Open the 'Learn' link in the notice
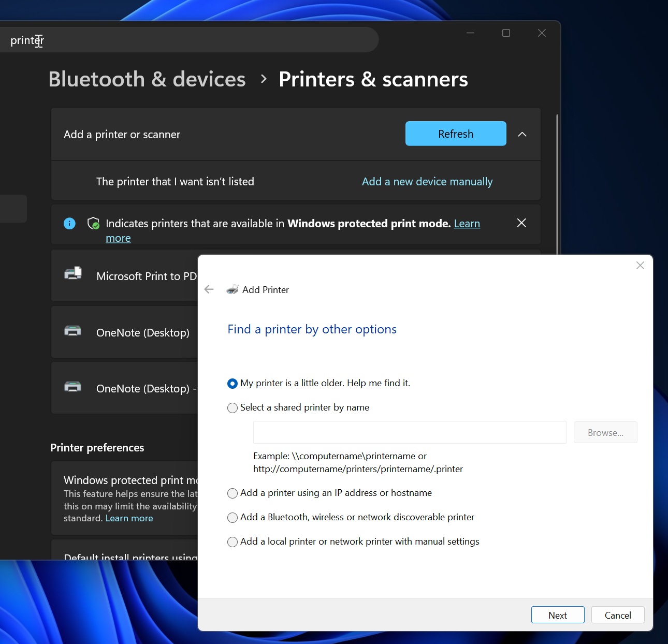The height and width of the screenshot is (644, 668). pyautogui.click(x=467, y=224)
